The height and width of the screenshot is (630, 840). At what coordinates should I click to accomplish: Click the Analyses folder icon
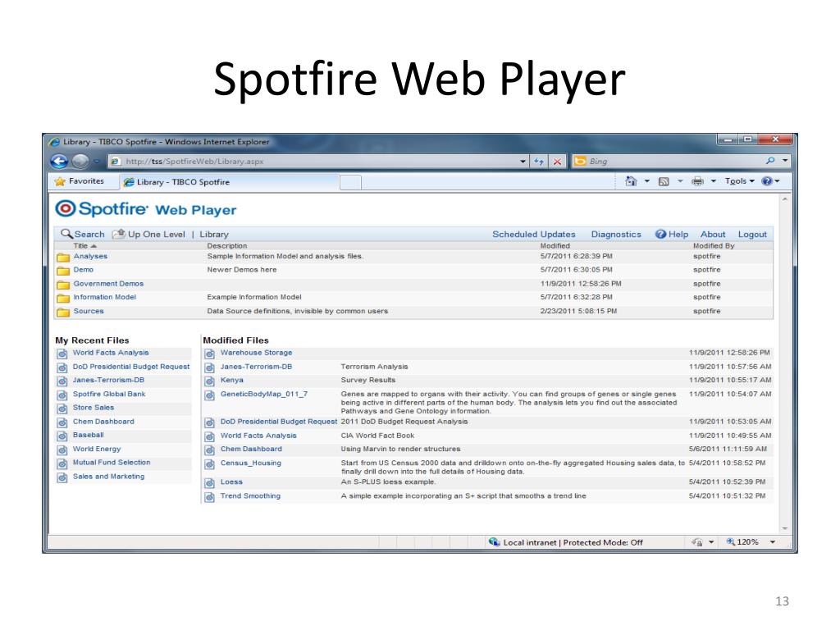pos(63,257)
